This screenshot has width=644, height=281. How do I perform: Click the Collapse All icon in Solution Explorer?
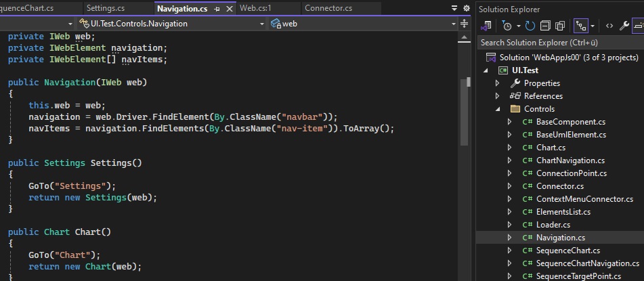coord(545,26)
